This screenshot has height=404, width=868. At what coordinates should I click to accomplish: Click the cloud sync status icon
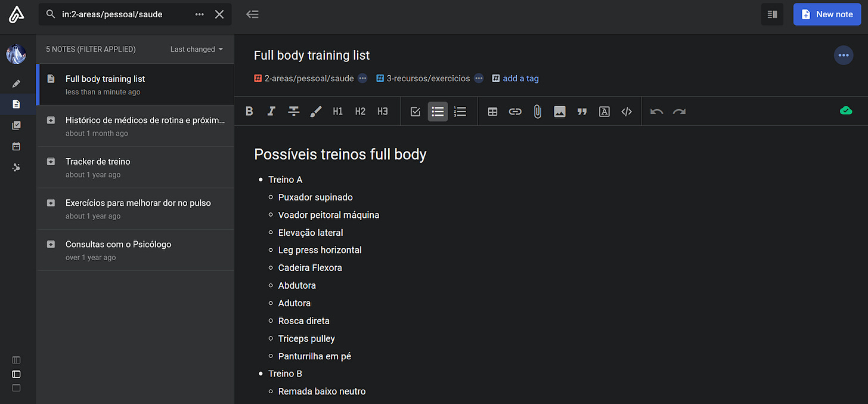click(845, 110)
